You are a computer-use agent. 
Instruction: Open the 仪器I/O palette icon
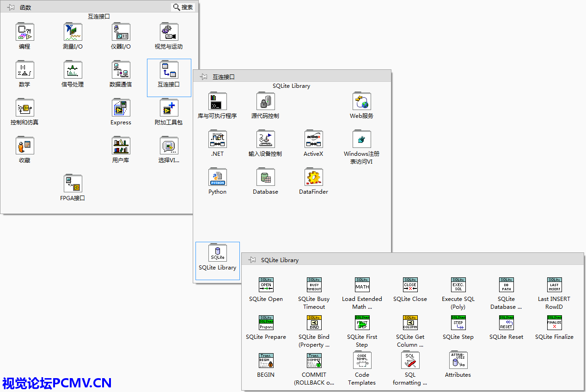point(121,32)
